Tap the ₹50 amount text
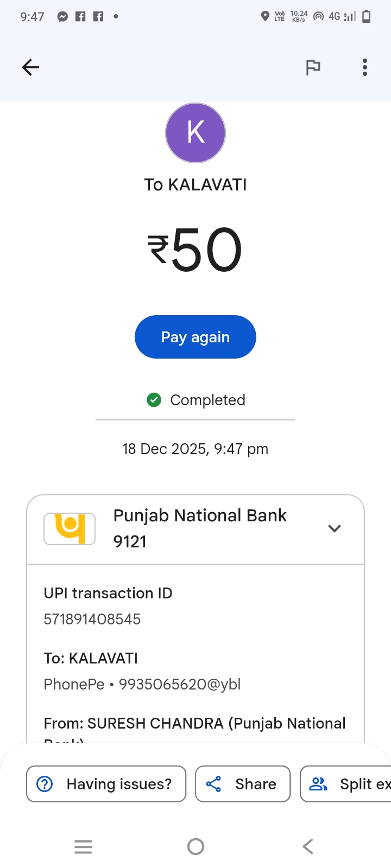Viewport: 391px width, 868px height. [x=195, y=250]
